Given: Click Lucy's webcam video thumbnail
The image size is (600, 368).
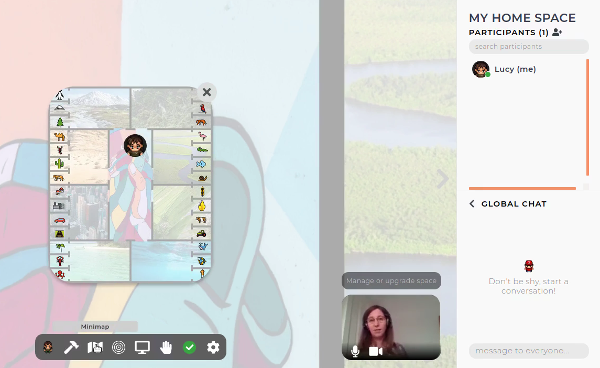Looking at the screenshot, I should pos(391,327).
